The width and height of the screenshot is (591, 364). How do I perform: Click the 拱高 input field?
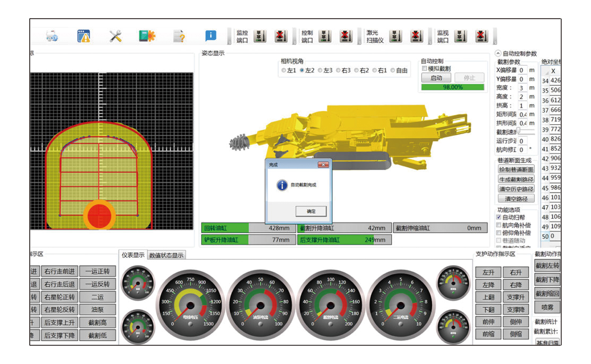pyautogui.click(x=522, y=105)
